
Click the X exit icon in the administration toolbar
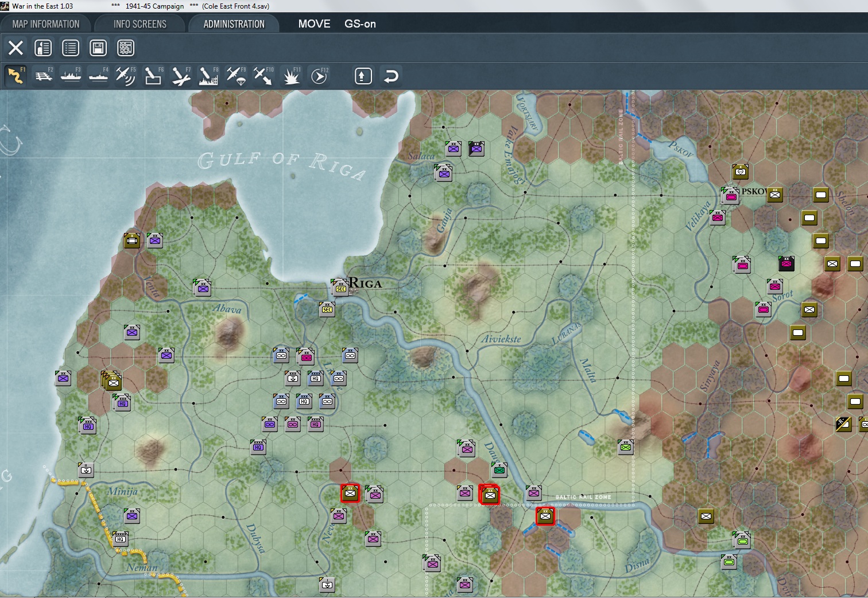point(15,48)
